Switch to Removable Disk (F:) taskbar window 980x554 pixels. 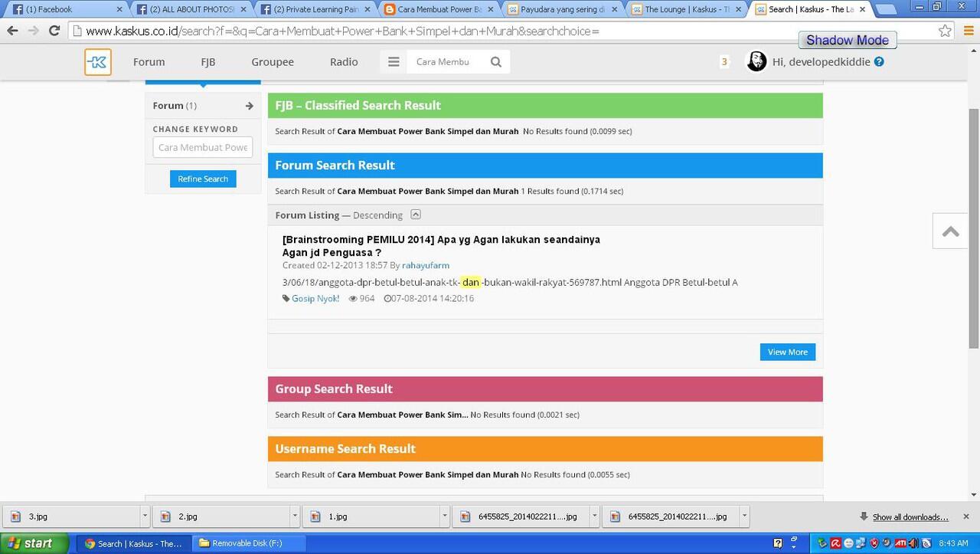[x=249, y=543]
